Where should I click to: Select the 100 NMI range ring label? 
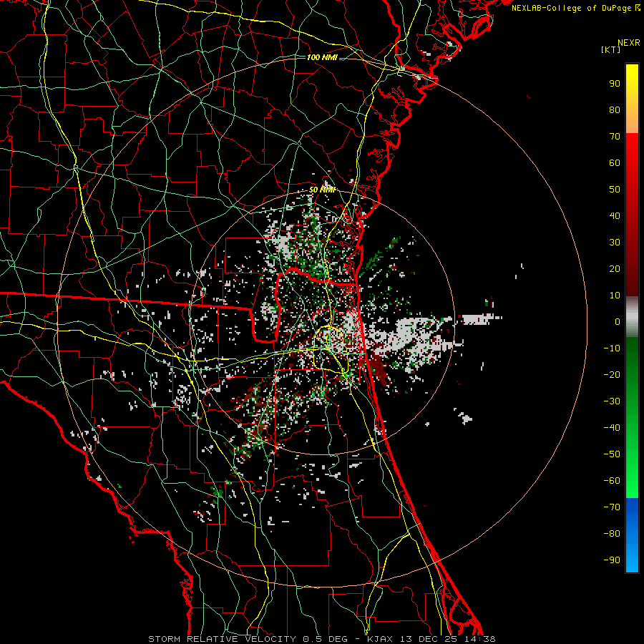point(322,57)
